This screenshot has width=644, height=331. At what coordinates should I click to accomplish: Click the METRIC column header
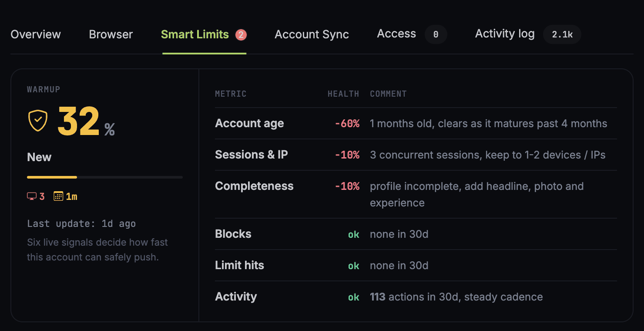[x=231, y=94]
